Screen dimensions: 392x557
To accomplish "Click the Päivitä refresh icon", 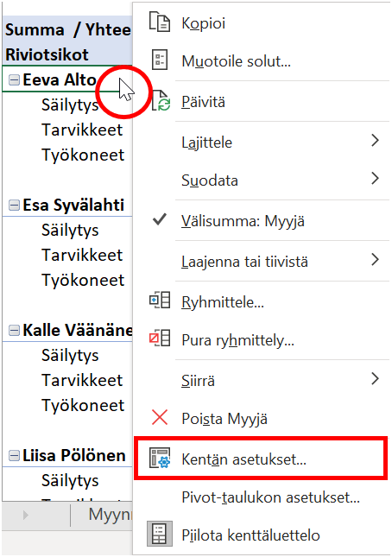I will tap(161, 100).
